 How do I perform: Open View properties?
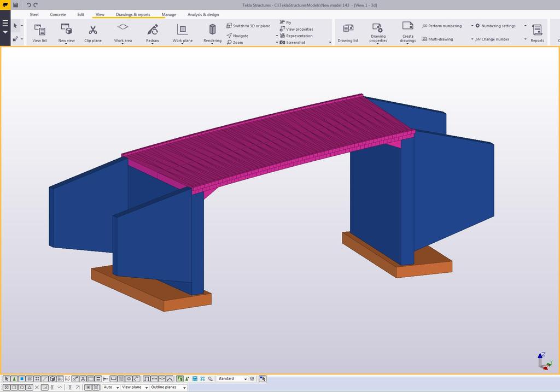tap(296, 30)
